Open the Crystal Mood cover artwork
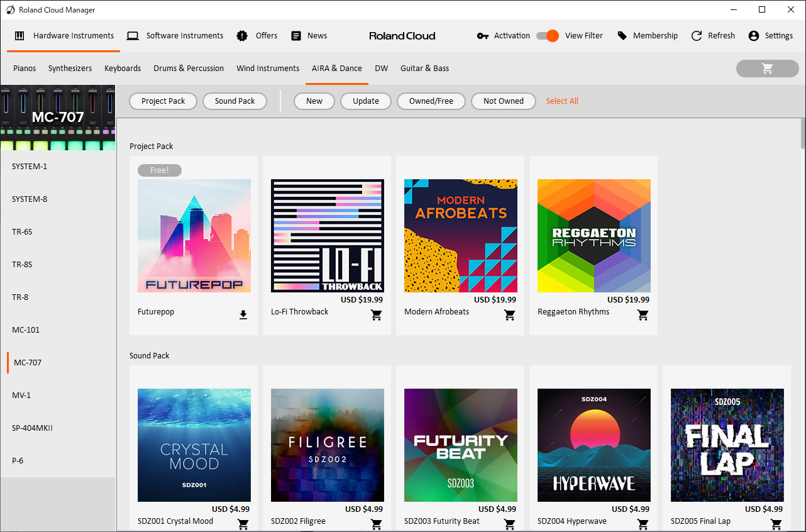This screenshot has width=806, height=532. [x=194, y=445]
